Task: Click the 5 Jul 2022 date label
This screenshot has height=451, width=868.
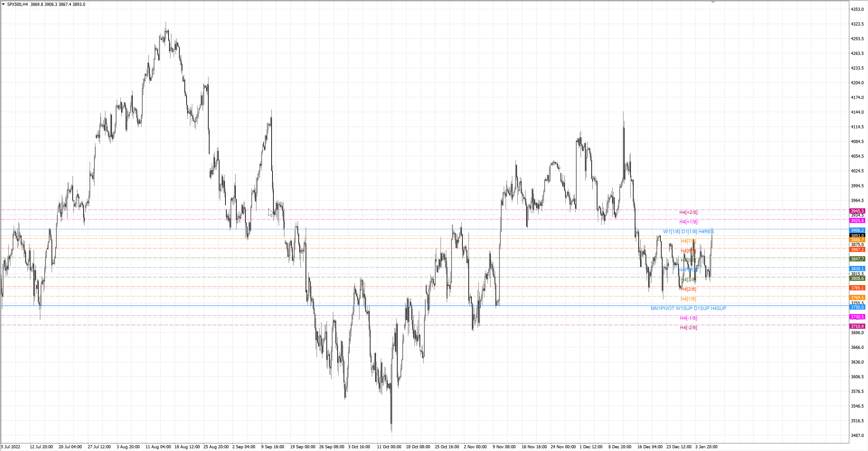Action: 10,447
